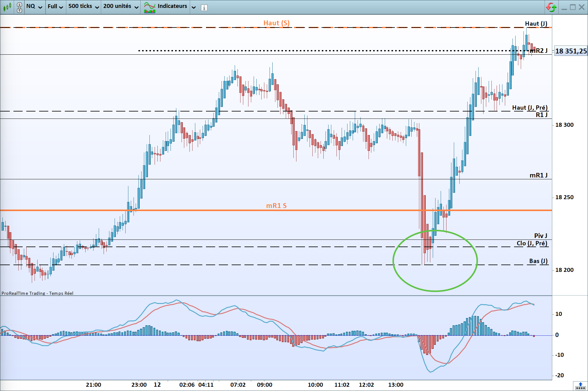
Task: Click the 13:00 time axis marker
Action: [395, 385]
